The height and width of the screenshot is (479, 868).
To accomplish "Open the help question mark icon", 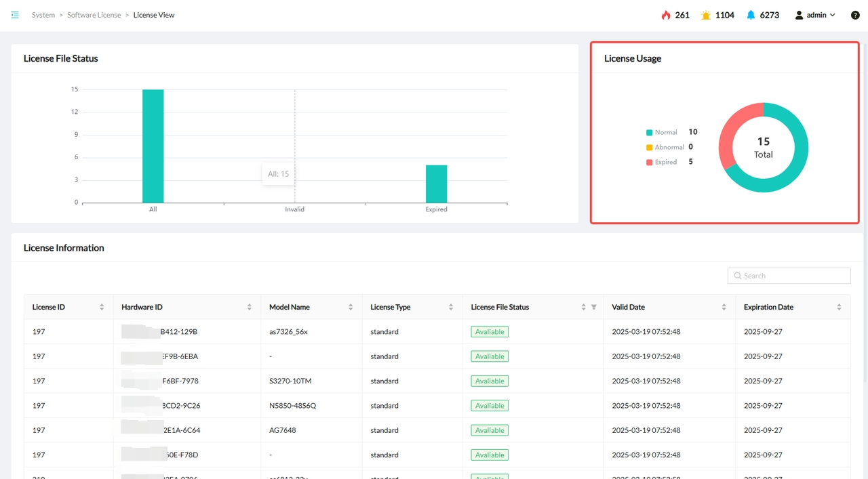I will click(855, 15).
